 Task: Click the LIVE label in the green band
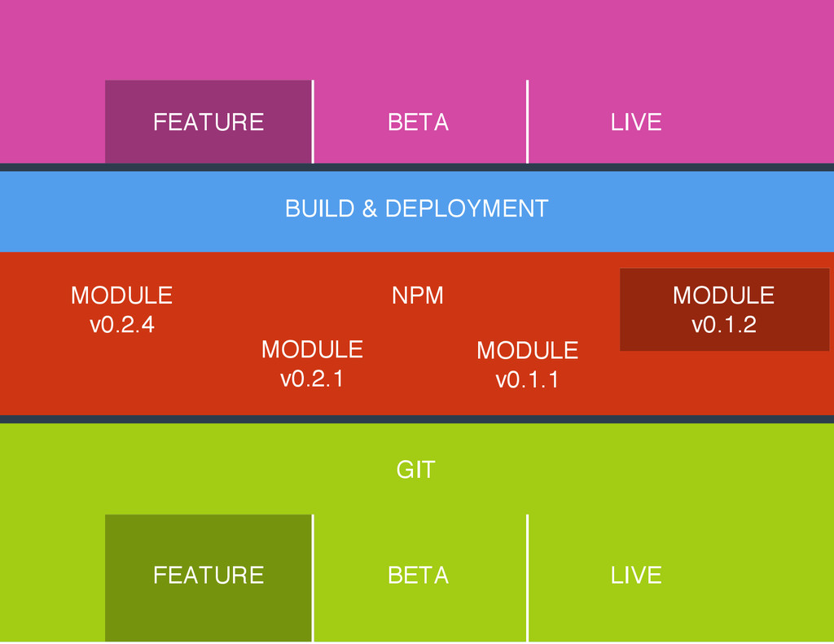[x=635, y=576]
